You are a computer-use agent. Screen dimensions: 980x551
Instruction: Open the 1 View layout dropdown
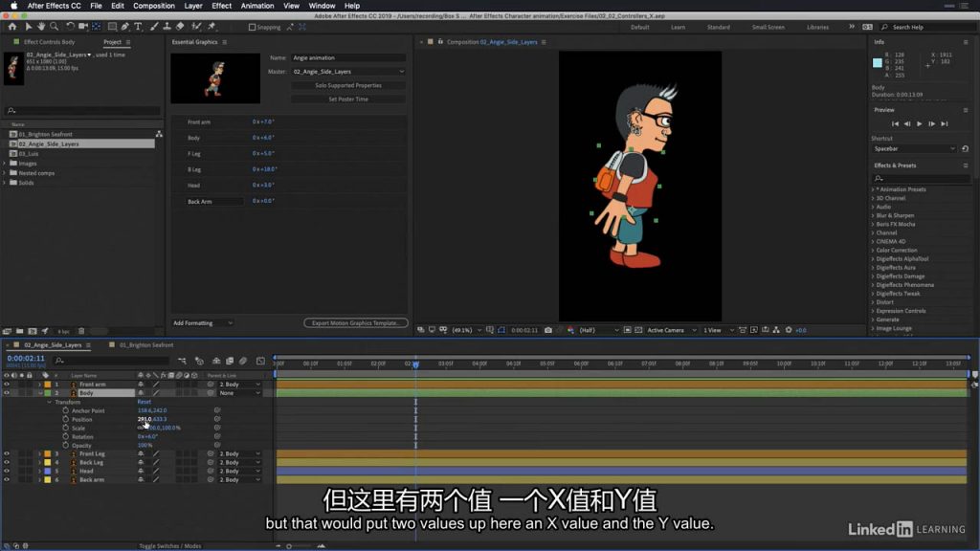tap(718, 330)
